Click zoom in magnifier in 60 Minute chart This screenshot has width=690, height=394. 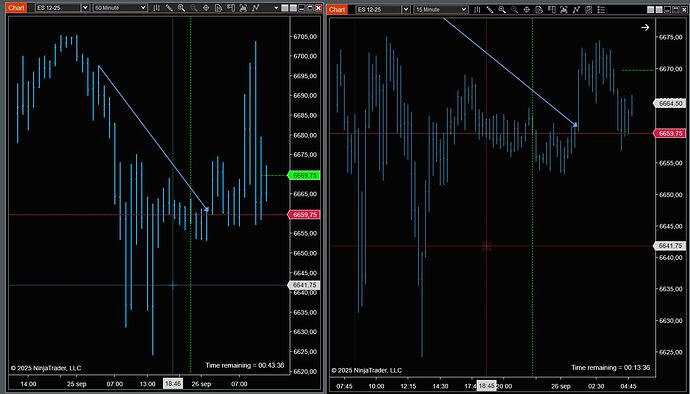click(181, 8)
